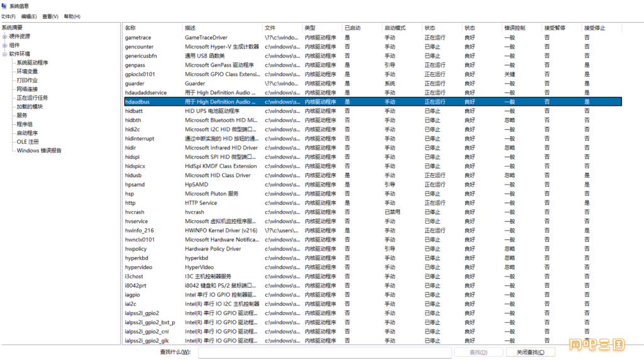The height and width of the screenshot is (360, 644).
Task: Select 服务 in the tree
Action: (x=22, y=116)
